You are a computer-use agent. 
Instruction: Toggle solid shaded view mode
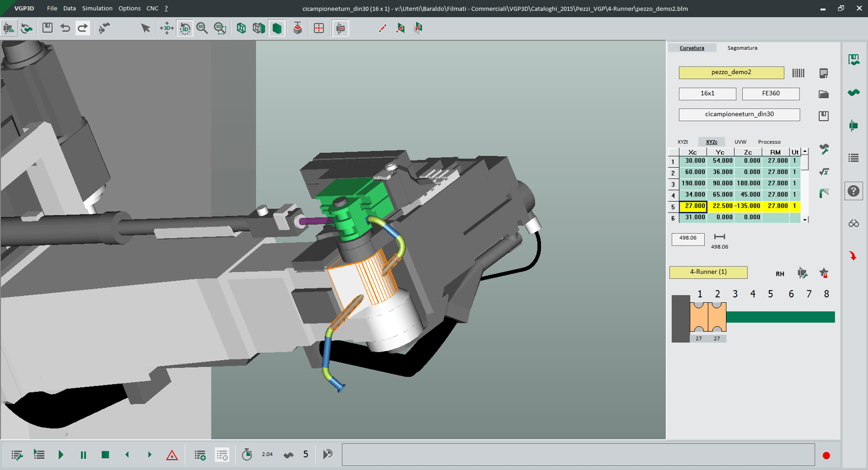point(277,28)
